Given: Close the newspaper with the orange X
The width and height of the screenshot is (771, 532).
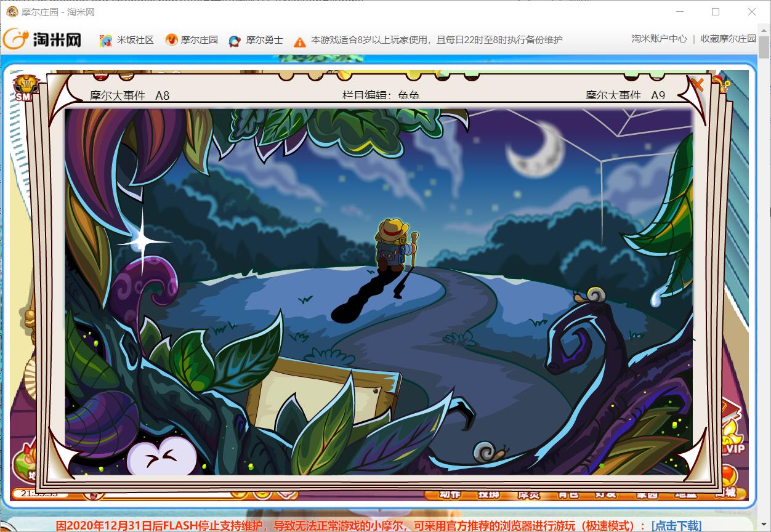Looking at the screenshot, I should pos(696,84).
